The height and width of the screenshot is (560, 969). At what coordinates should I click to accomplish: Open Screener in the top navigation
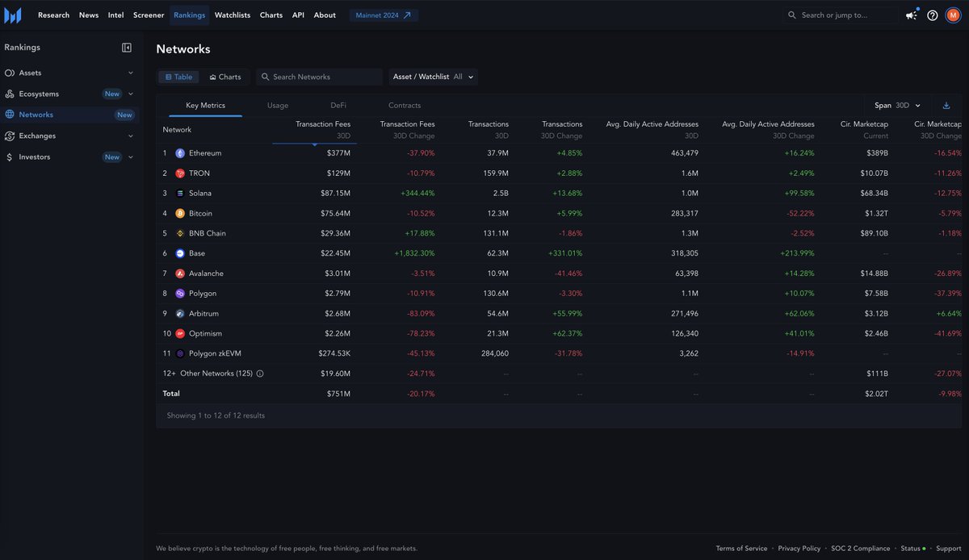point(149,15)
